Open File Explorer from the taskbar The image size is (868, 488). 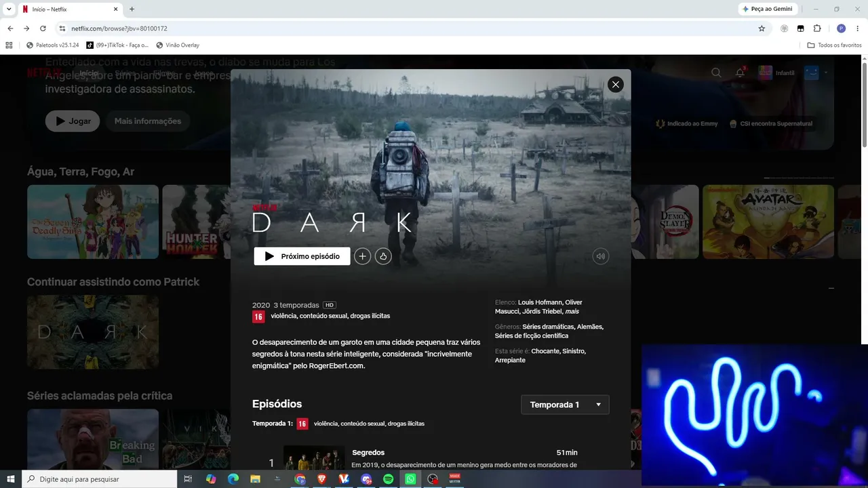pos(255,479)
